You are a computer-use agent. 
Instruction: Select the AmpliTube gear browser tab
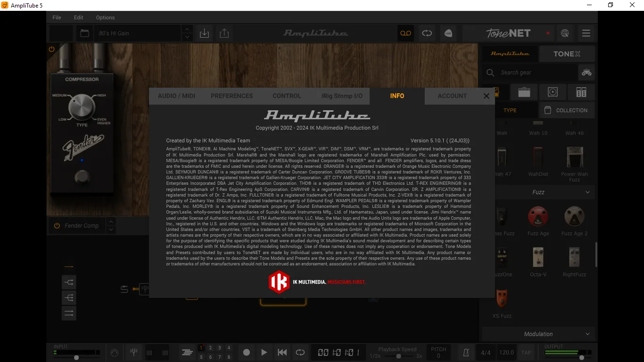click(x=510, y=54)
